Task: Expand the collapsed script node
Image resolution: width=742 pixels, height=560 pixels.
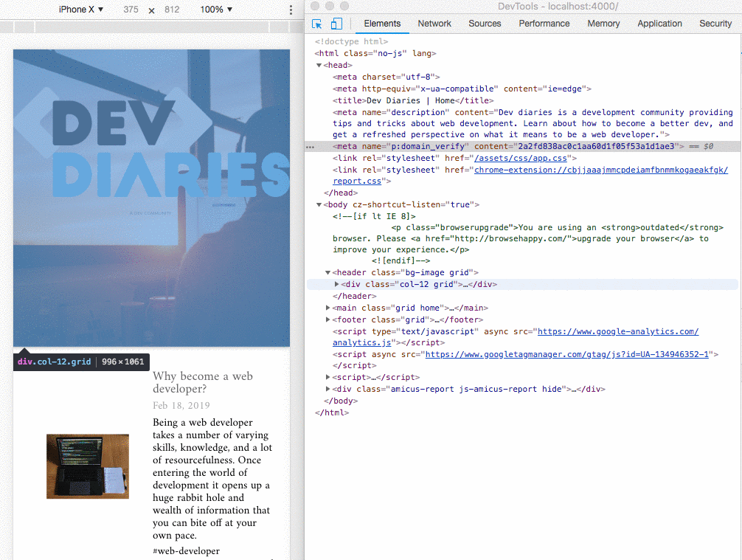Action: [327, 377]
